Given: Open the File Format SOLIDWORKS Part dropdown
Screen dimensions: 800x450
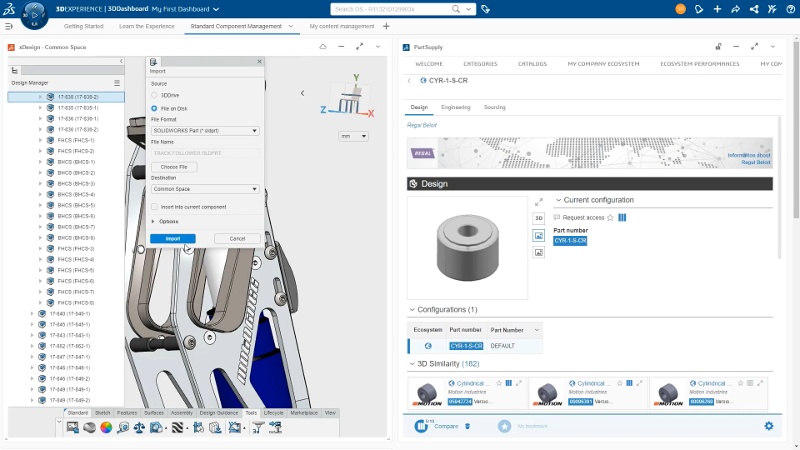Looking at the screenshot, I should pos(205,131).
